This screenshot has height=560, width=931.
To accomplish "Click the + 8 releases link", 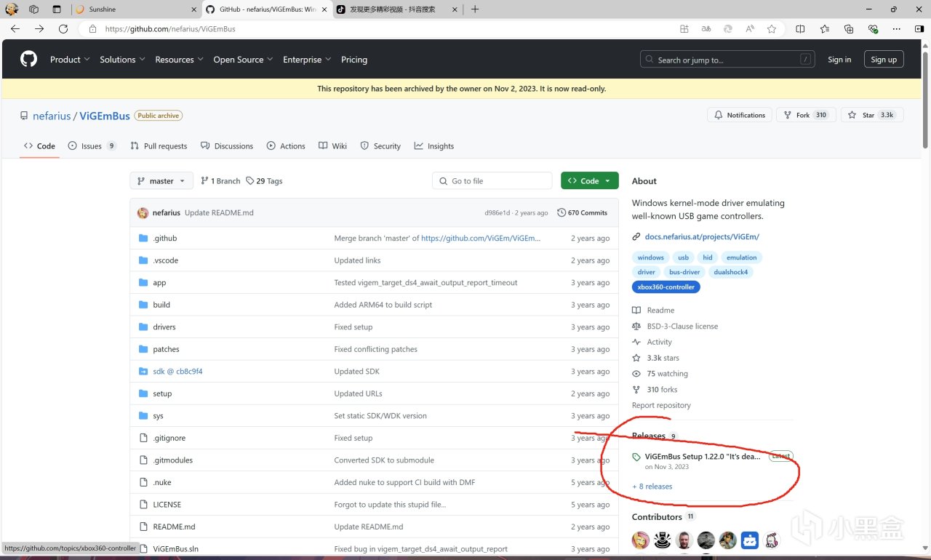I will tap(652, 487).
